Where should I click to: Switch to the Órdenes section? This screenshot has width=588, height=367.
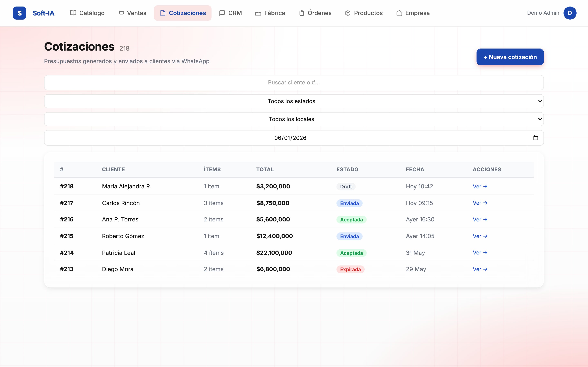315,13
